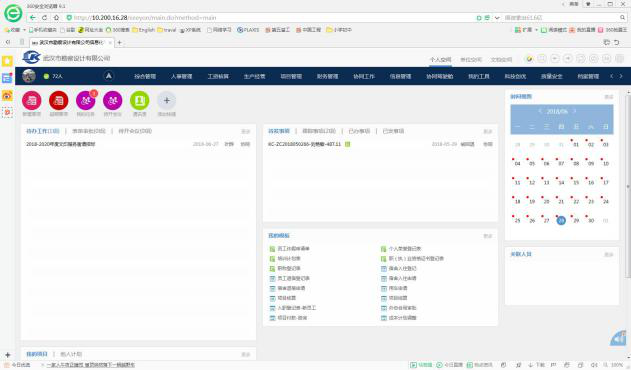Go to next month in calendar header
631x370 pixels.
pyautogui.click(x=575, y=111)
